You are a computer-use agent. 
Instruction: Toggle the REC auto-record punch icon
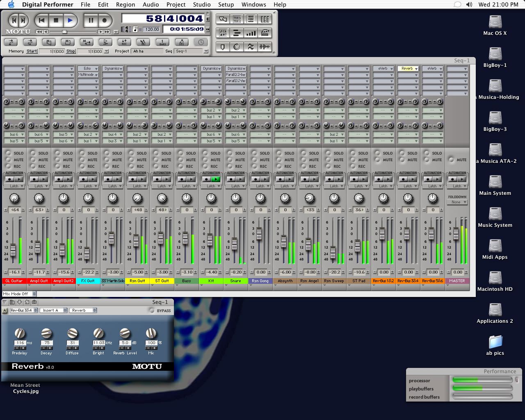(x=124, y=42)
